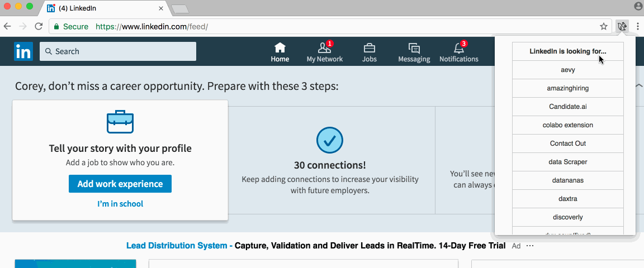Screen dimensions: 644x268
Task: Open the Home feed icon
Action: coord(280,48)
